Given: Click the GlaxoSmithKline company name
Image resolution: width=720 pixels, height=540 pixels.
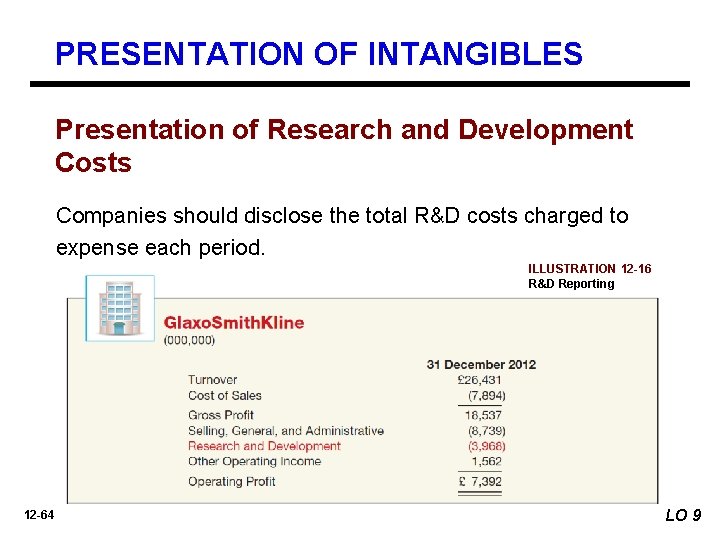Looking at the screenshot, I should coord(234,322).
